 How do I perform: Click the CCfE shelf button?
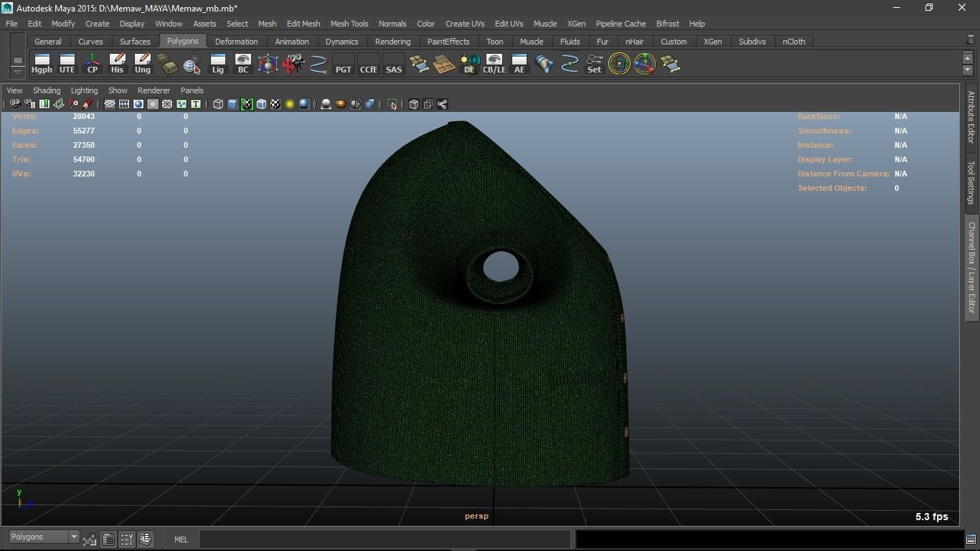click(368, 64)
